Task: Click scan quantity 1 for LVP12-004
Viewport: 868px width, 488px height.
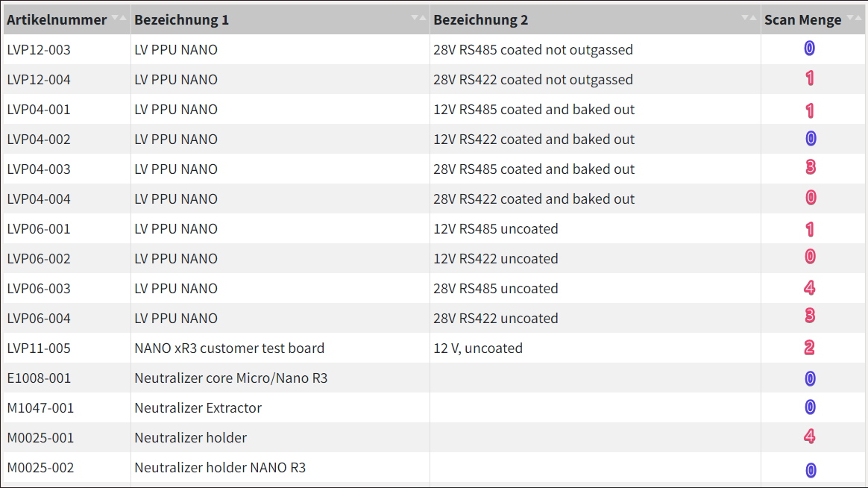Action: [x=809, y=79]
